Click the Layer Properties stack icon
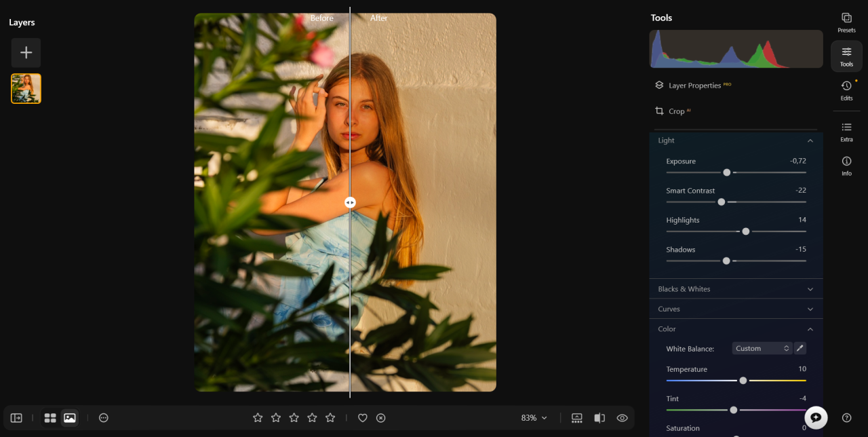Screen dimensions: 868x437 click(x=658, y=85)
